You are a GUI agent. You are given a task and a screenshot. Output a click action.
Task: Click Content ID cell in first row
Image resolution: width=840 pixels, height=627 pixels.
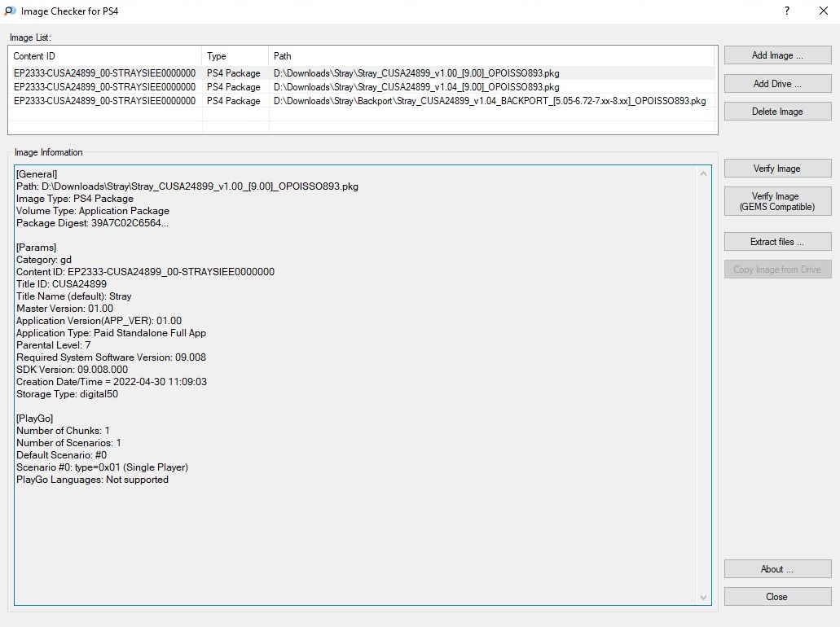pos(104,72)
